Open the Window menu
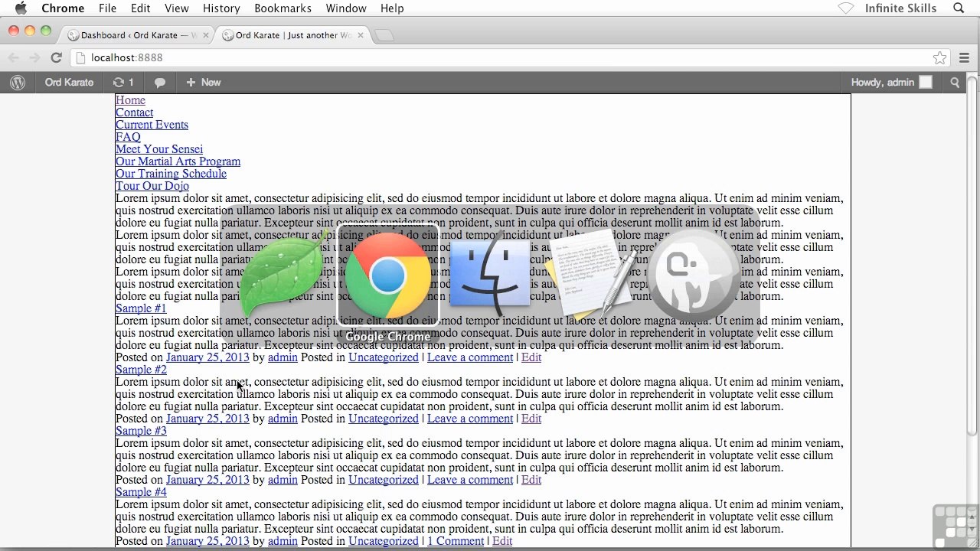 [346, 8]
